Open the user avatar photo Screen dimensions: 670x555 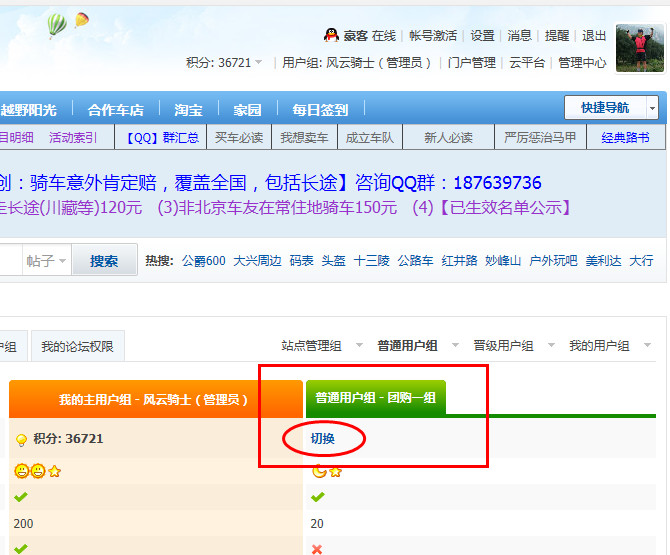click(x=640, y=47)
